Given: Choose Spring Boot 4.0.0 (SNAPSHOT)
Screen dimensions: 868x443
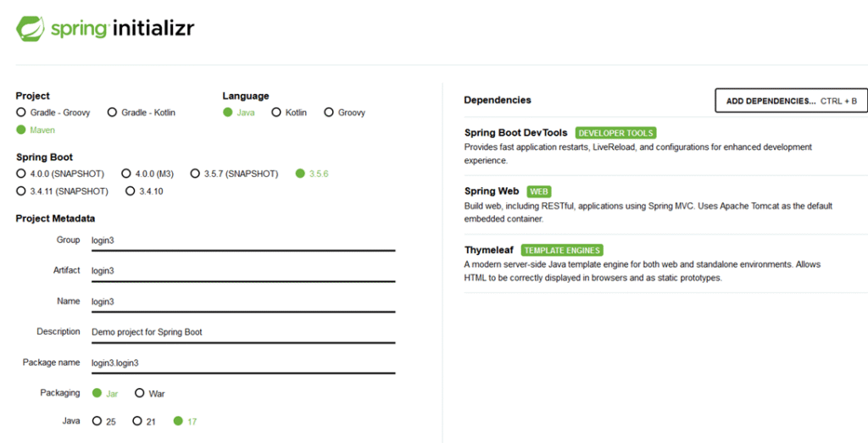Looking at the screenshot, I should tap(21, 174).
